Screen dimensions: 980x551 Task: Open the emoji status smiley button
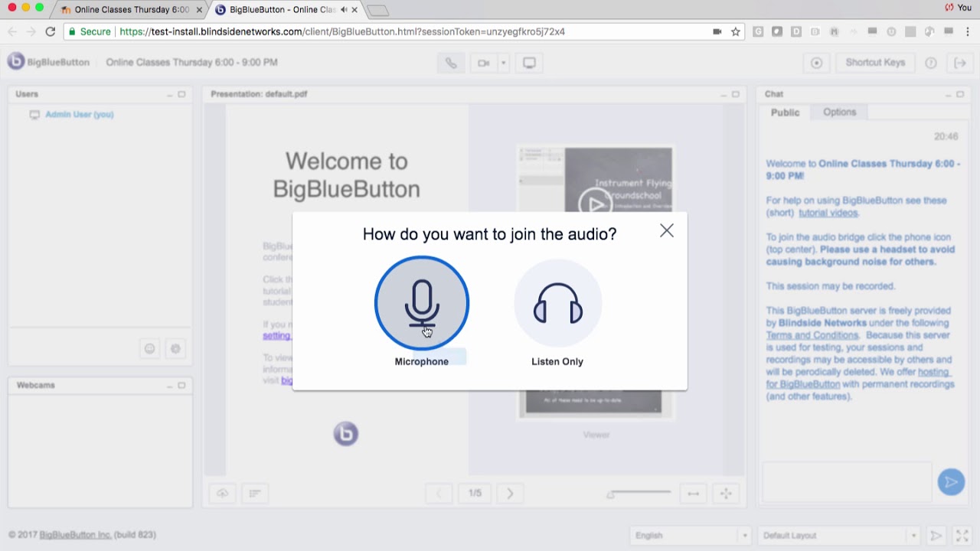point(150,349)
